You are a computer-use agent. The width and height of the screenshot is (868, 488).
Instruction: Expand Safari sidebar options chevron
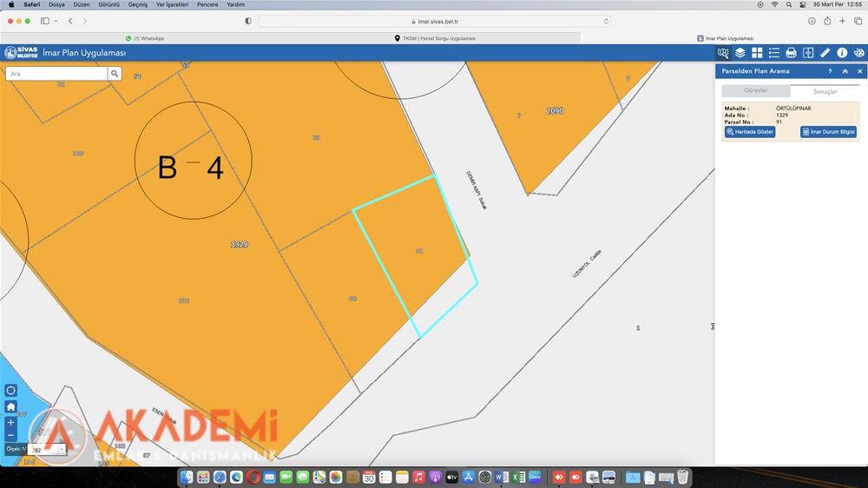(56, 21)
